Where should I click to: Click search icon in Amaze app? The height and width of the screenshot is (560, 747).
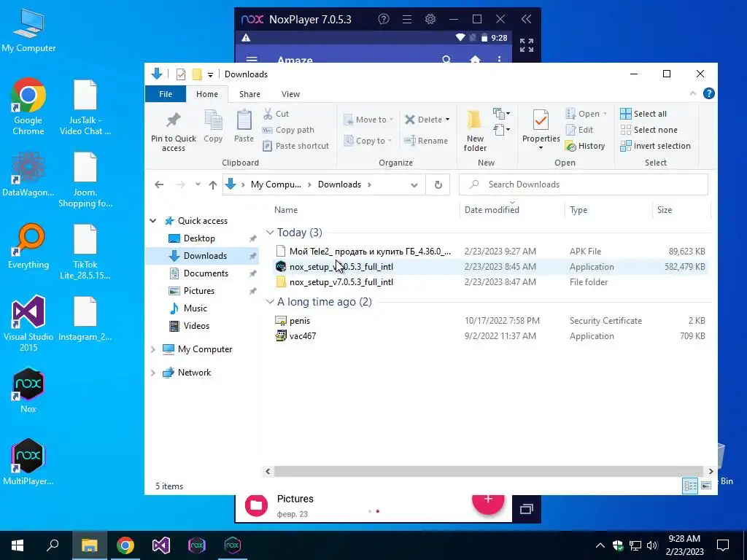click(446, 60)
